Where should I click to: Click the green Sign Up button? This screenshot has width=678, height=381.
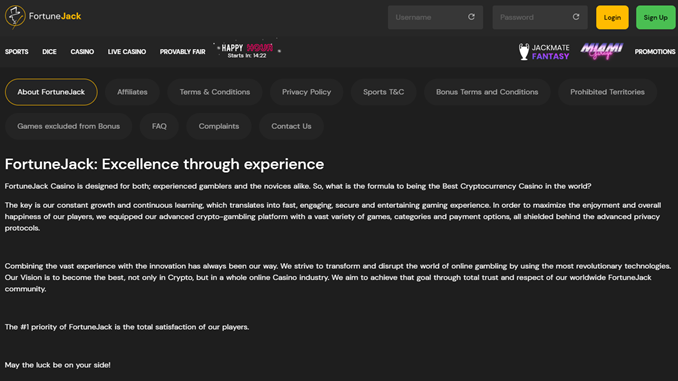tap(656, 17)
